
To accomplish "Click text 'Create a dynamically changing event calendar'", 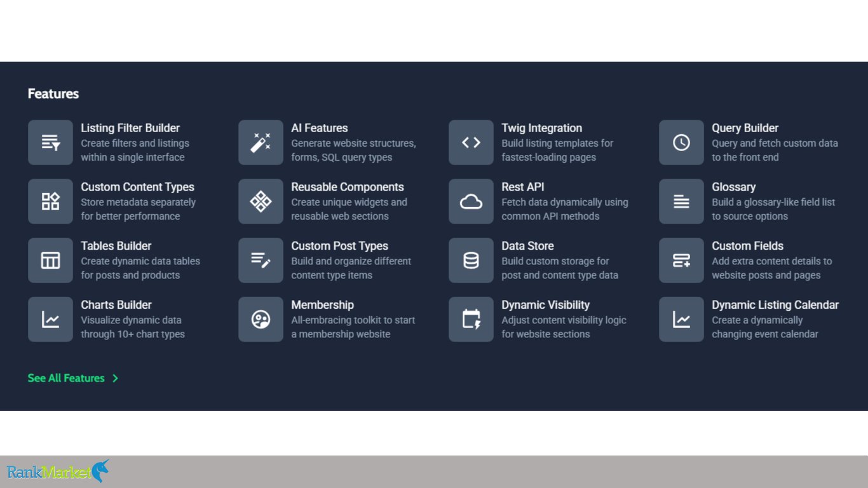I will click(765, 328).
